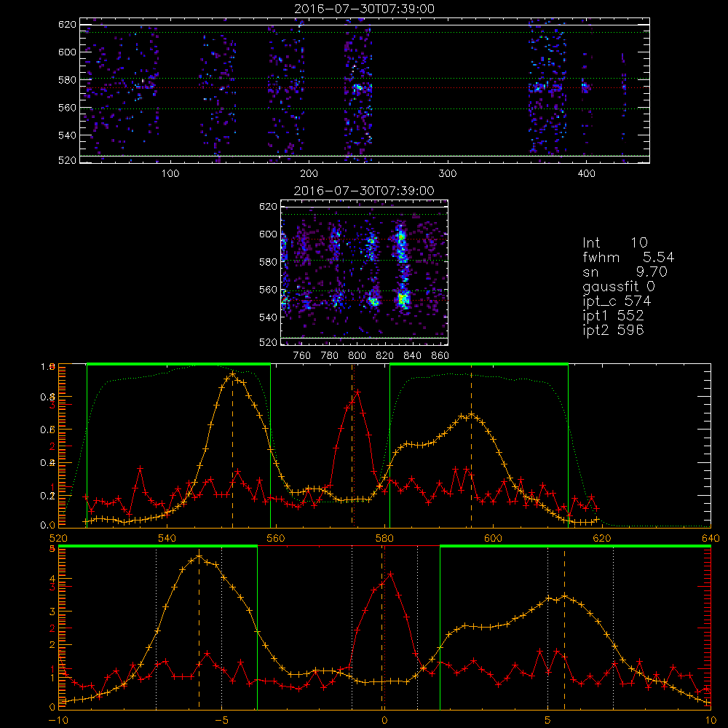Viewport: 728px width, 728px height.
Task: Click the top panel title 2016-07-30T07:39:00
Action: click(x=364, y=9)
